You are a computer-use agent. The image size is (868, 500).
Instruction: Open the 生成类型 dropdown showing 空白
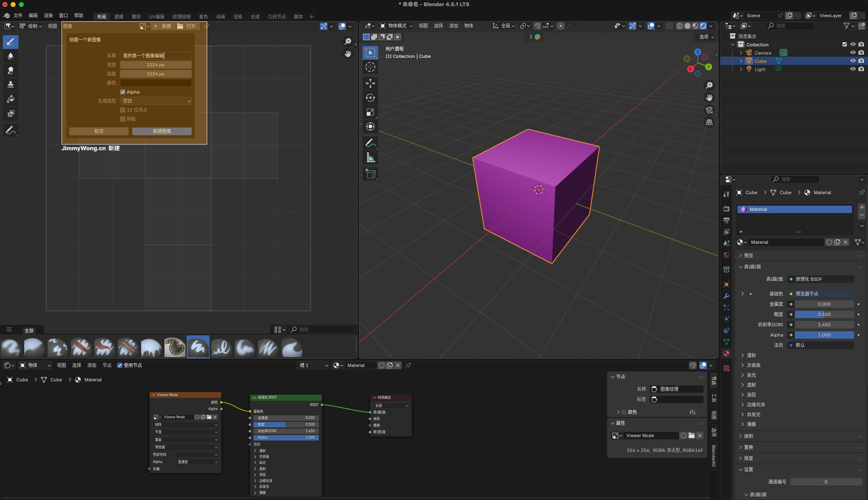(x=156, y=101)
